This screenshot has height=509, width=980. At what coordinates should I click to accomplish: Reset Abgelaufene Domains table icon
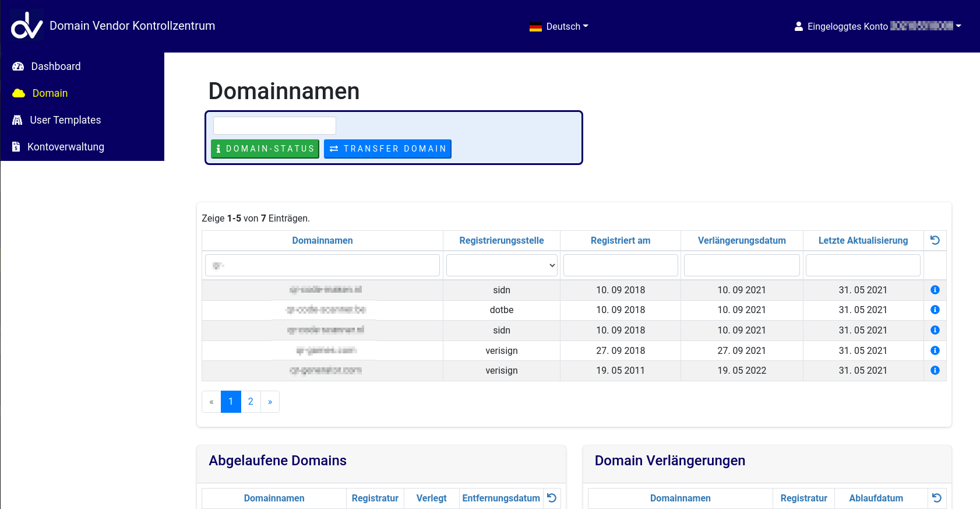pyautogui.click(x=552, y=498)
